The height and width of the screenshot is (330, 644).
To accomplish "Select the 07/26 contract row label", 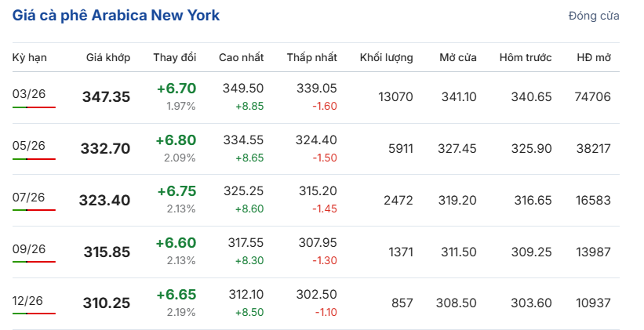I will [x=29, y=197].
